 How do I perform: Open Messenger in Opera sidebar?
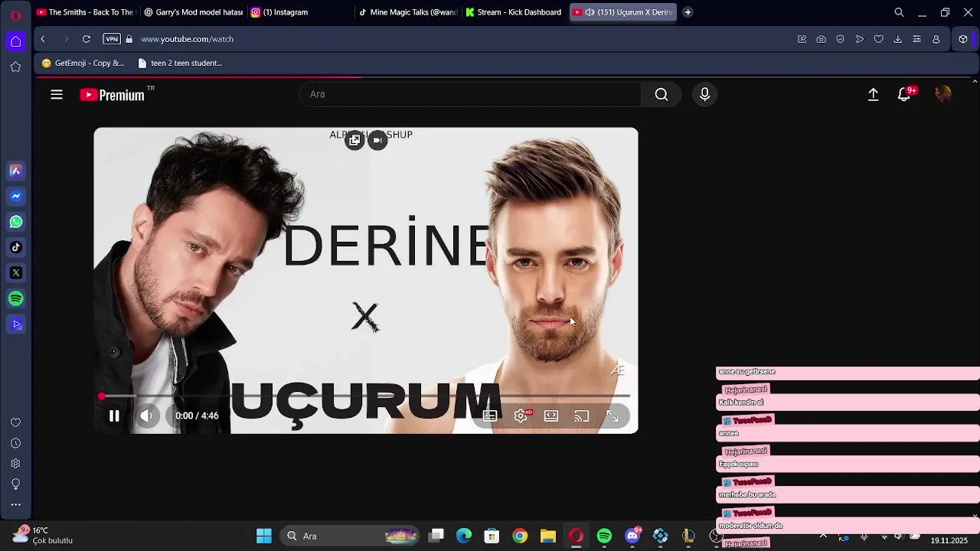[x=15, y=196]
